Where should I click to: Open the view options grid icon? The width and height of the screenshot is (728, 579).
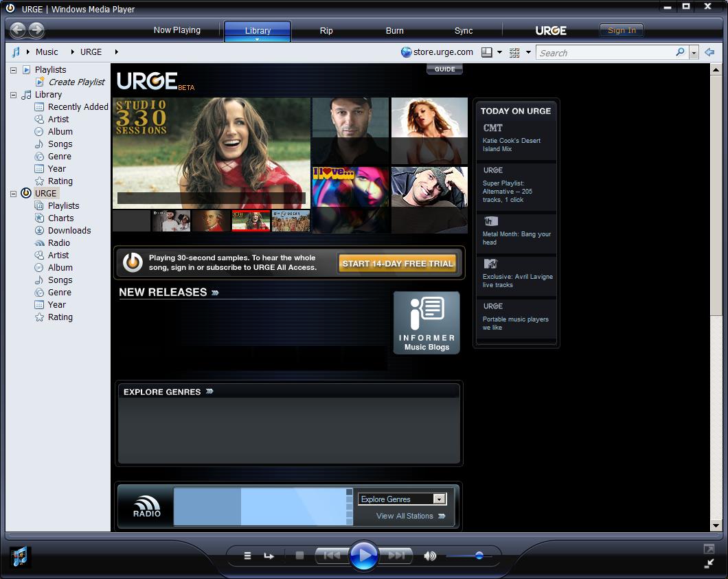click(514, 52)
